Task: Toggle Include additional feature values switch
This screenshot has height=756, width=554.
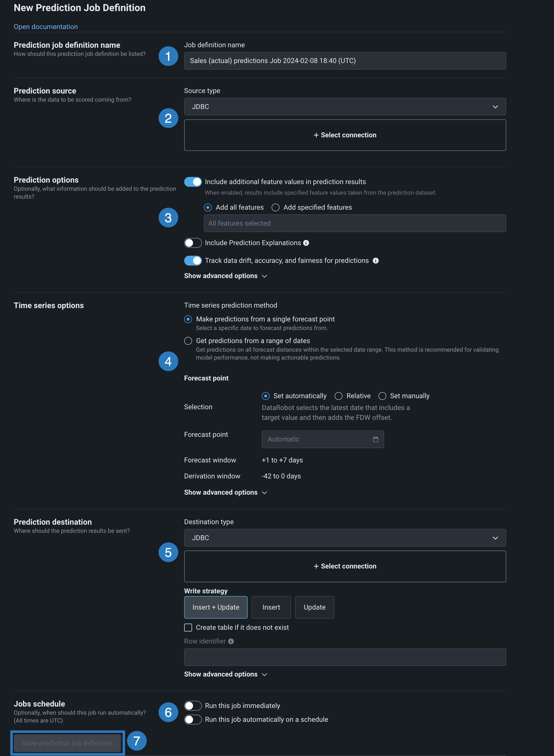Action: pos(193,182)
